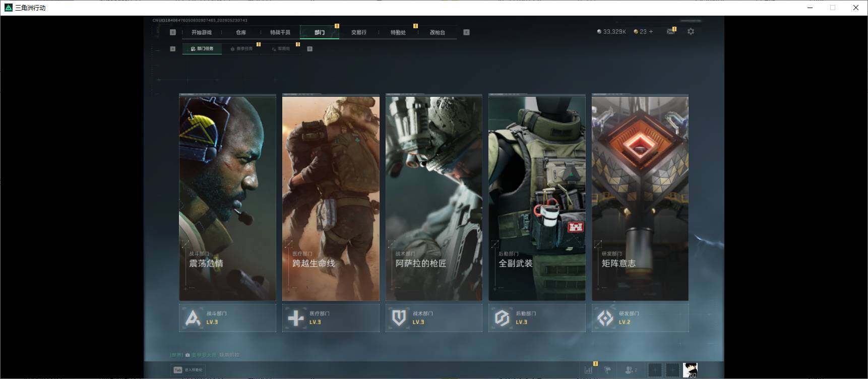Click the plus to add gold currency

651,31
